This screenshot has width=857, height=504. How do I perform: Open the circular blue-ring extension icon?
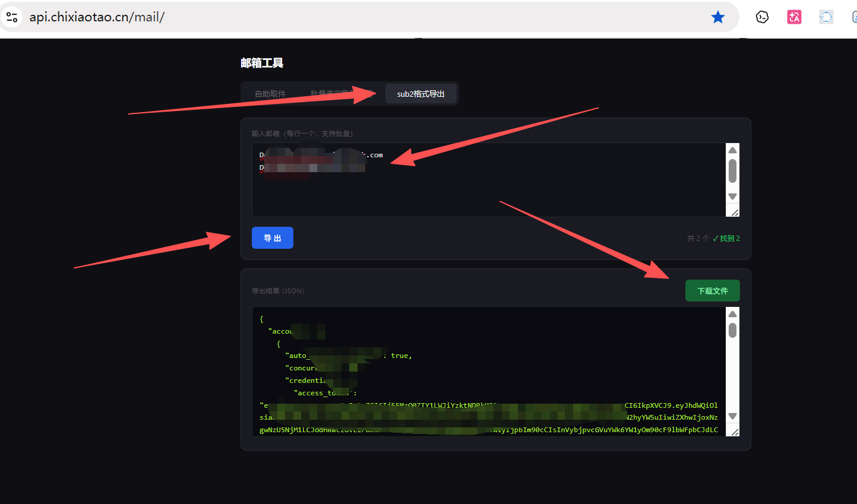(x=826, y=17)
